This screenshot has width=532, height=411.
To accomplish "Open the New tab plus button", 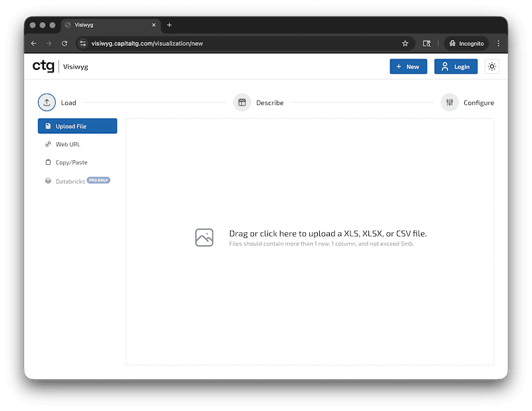I will click(170, 25).
